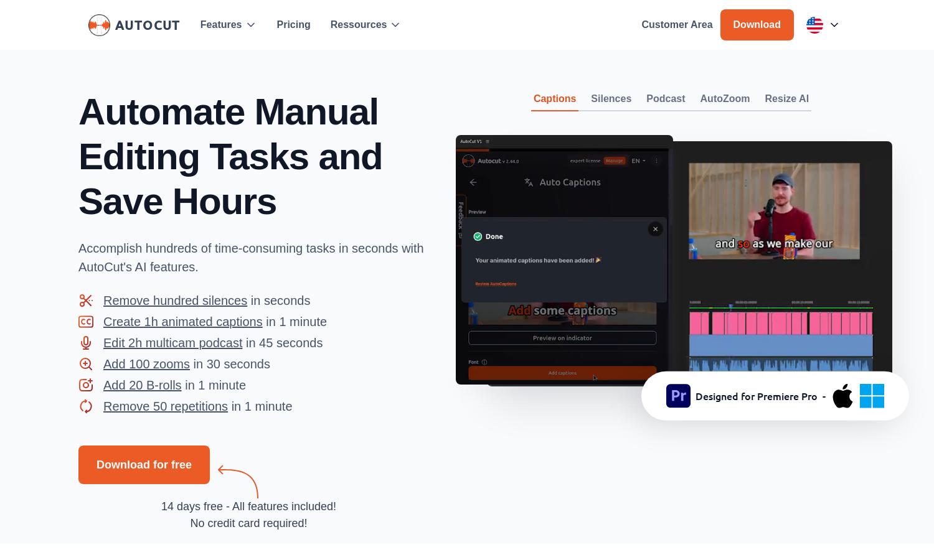Click the Premiere Pro Pr icon
Viewport: 934px width, 560px height.
click(678, 396)
